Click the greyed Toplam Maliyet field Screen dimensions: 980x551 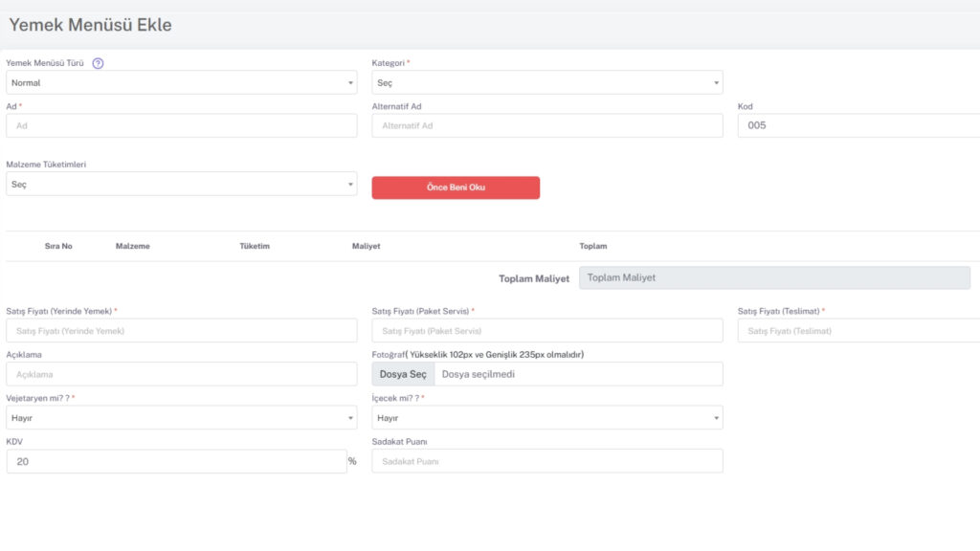[x=774, y=278]
